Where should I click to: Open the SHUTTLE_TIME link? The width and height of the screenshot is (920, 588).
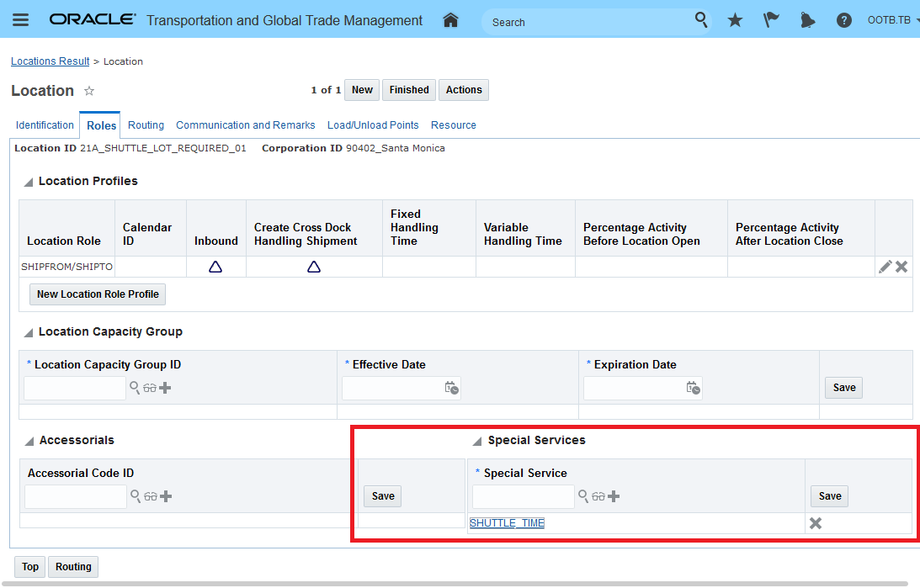507,523
